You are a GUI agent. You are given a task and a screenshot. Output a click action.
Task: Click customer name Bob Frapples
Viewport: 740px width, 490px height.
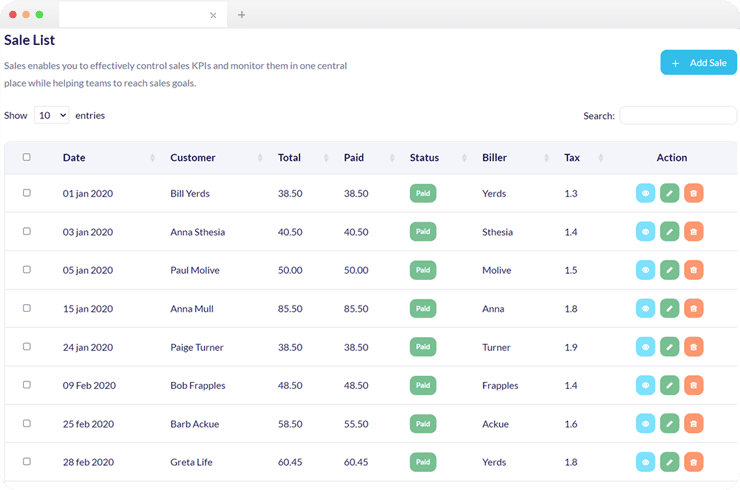coord(198,386)
